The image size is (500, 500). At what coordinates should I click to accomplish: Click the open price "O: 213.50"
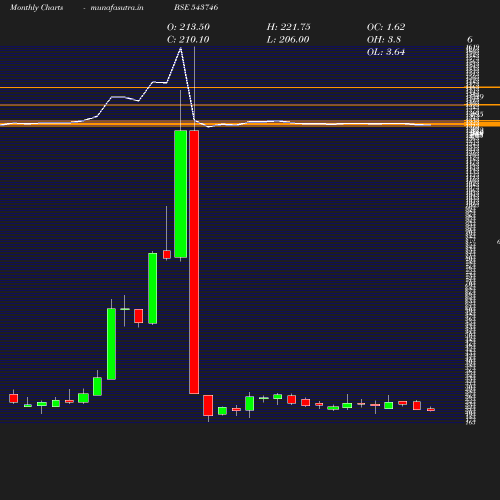188,27
